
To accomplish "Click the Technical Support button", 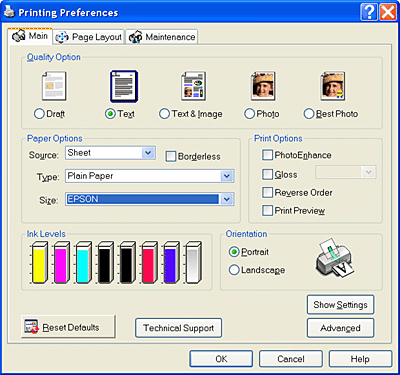I will [x=178, y=328].
